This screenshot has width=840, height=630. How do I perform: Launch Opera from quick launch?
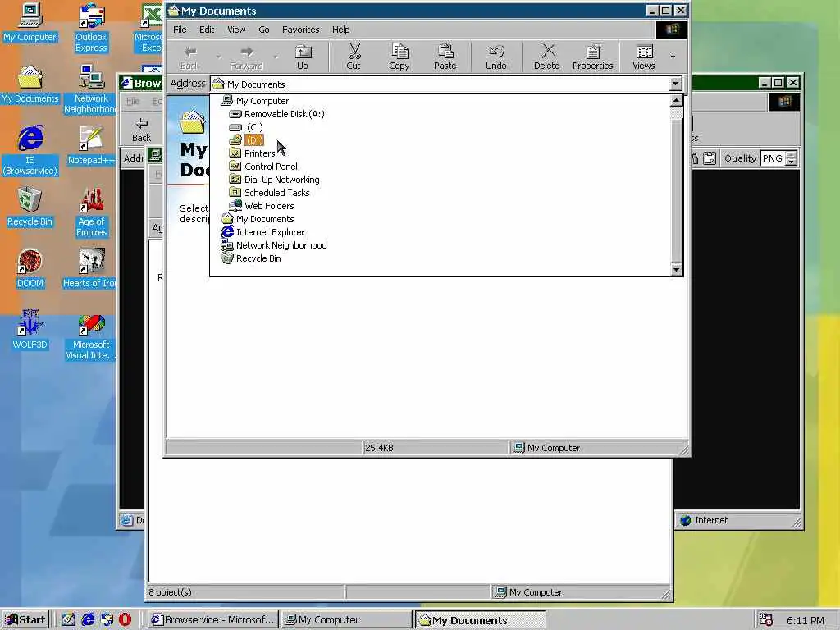coord(126,620)
